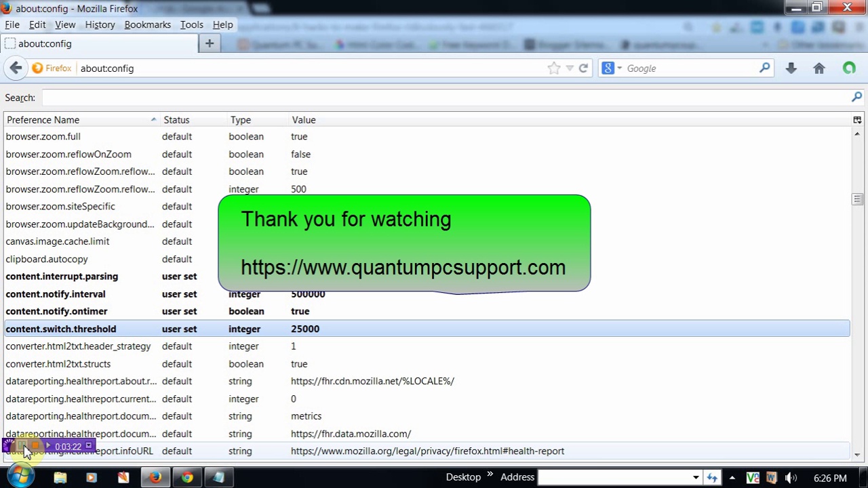
Task: Sort by Type column header
Action: [258, 120]
